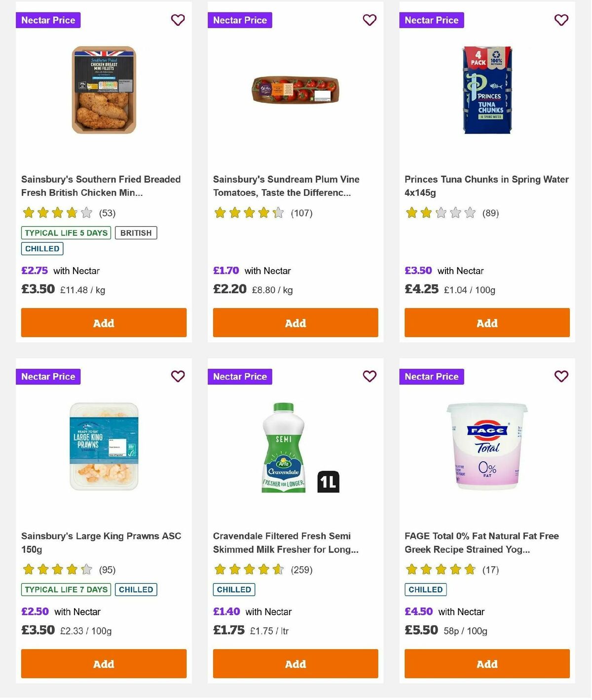This screenshot has height=700, width=592.
Task: Click the heart icon on Cravendale Semi Skimmed Milk
Action: pyautogui.click(x=370, y=376)
